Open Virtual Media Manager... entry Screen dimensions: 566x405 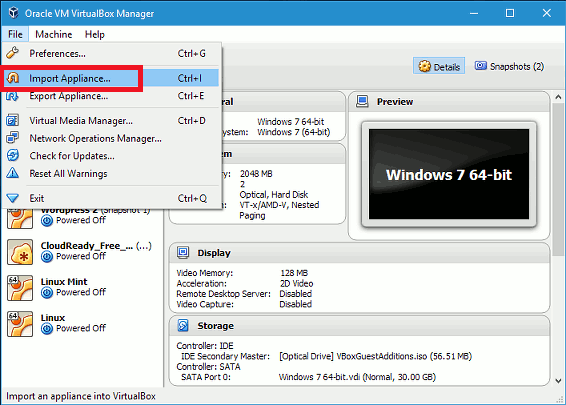112,121
